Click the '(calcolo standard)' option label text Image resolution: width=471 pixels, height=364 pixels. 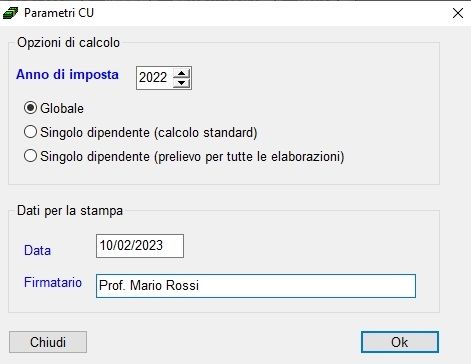point(206,133)
